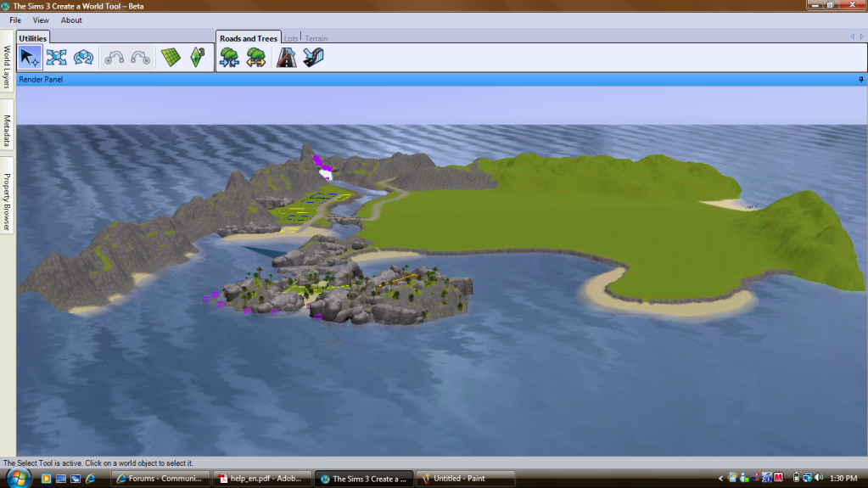Select the Select Tool arrow icon
868x488 pixels.
30,58
